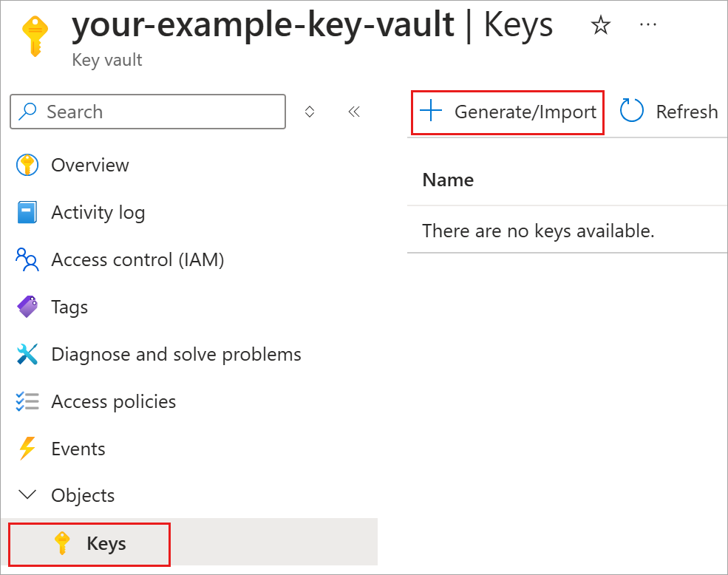
Task: Select the Activity log icon
Action: click(x=27, y=212)
